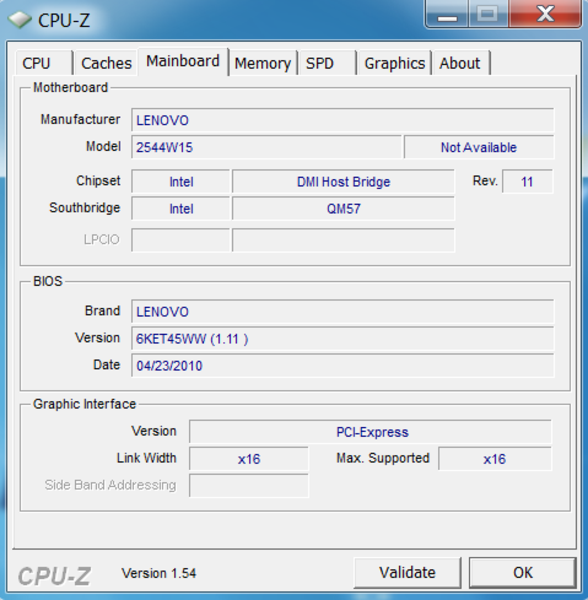The image size is (588, 600).
Task: Close the CPU-Z window
Action: (545, 14)
